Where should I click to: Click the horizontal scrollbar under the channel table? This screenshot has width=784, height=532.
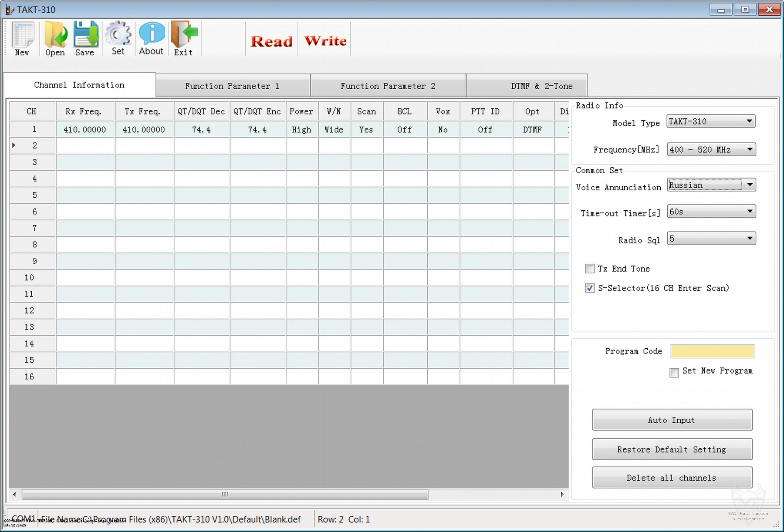pyautogui.click(x=225, y=494)
